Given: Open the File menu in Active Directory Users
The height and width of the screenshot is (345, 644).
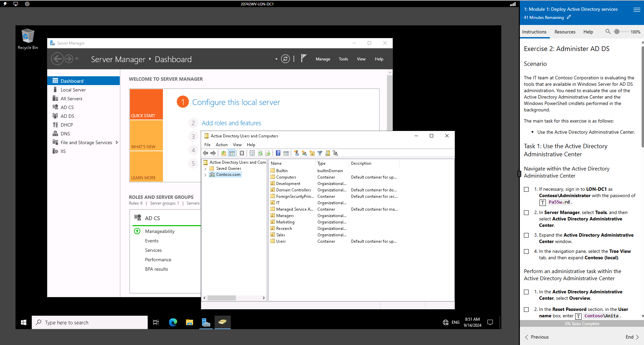Looking at the screenshot, I should click(207, 145).
